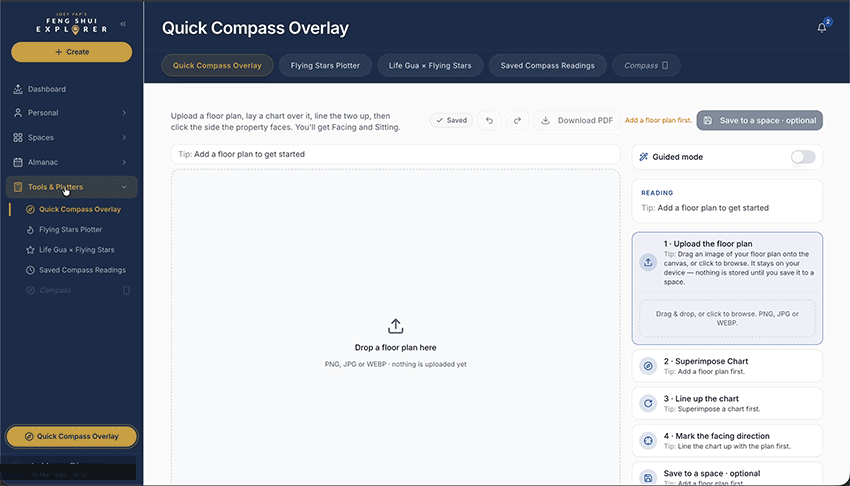Click the Personal person icon

(x=18, y=113)
